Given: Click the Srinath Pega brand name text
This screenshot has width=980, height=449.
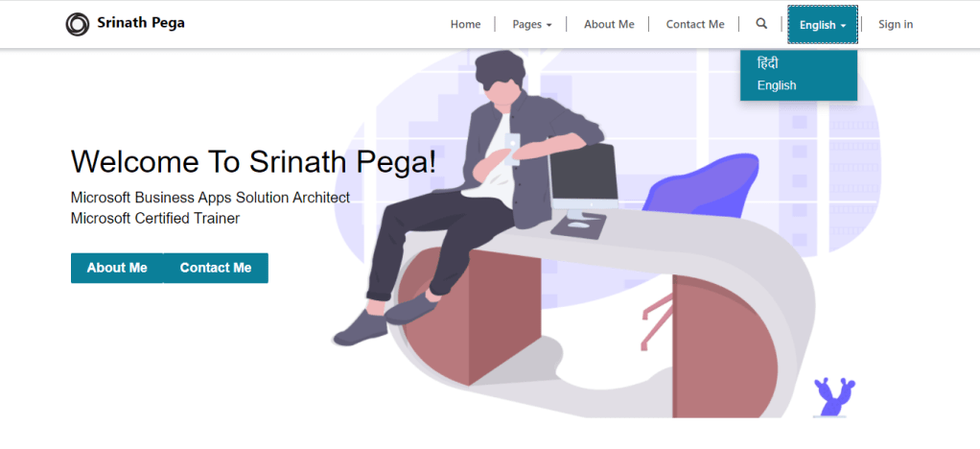Looking at the screenshot, I should (141, 24).
